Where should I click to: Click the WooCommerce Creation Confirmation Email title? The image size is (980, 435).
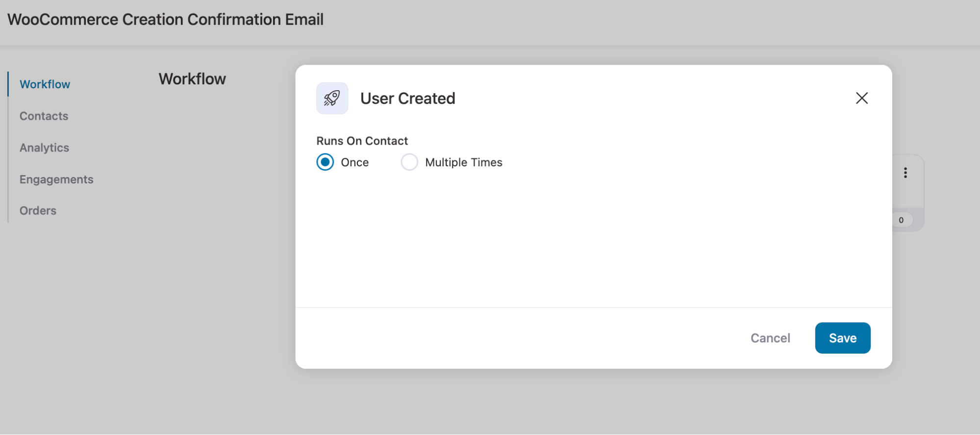(165, 20)
